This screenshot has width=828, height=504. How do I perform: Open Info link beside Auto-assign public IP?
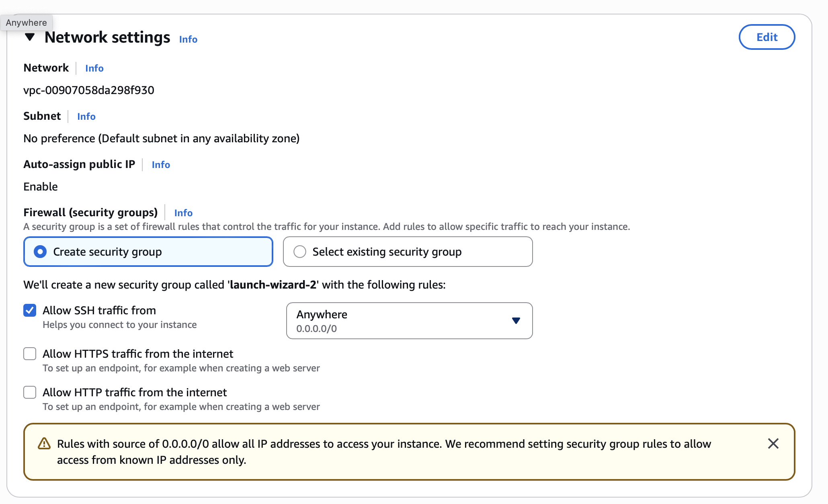click(x=161, y=165)
